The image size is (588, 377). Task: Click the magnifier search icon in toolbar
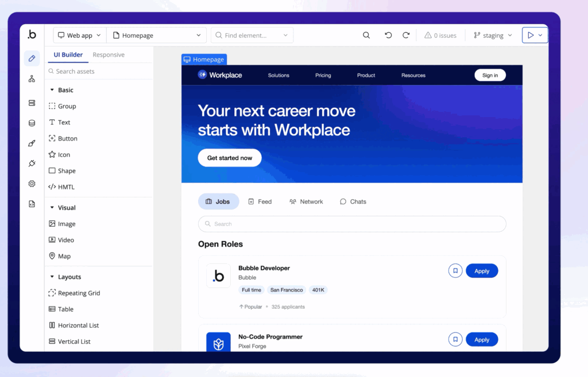coord(366,36)
